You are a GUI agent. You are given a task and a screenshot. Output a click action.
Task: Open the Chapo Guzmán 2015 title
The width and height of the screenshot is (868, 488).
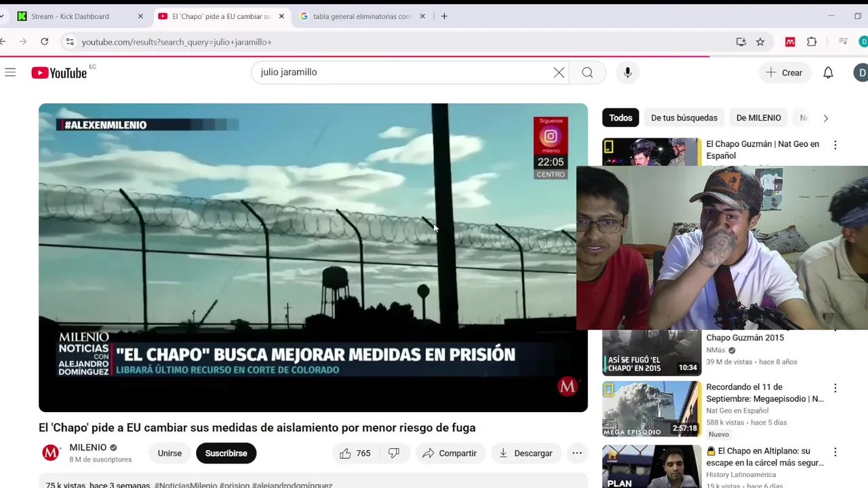click(x=745, y=338)
